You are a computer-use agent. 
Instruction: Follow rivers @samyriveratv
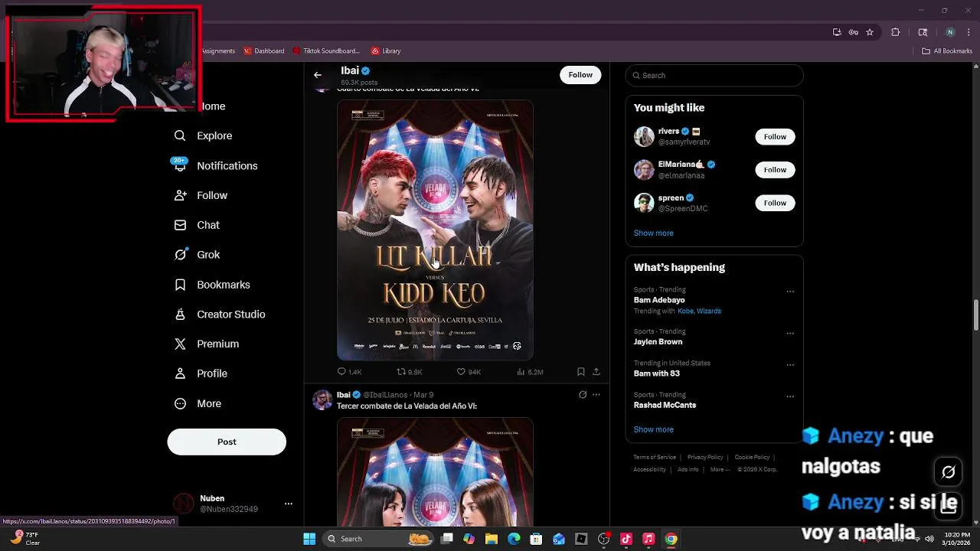(775, 136)
